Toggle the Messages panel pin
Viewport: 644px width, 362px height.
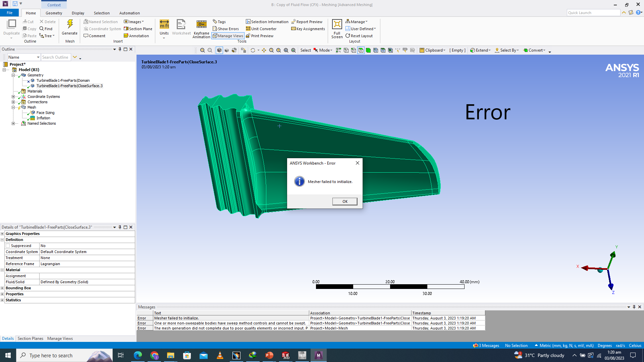(x=634, y=307)
